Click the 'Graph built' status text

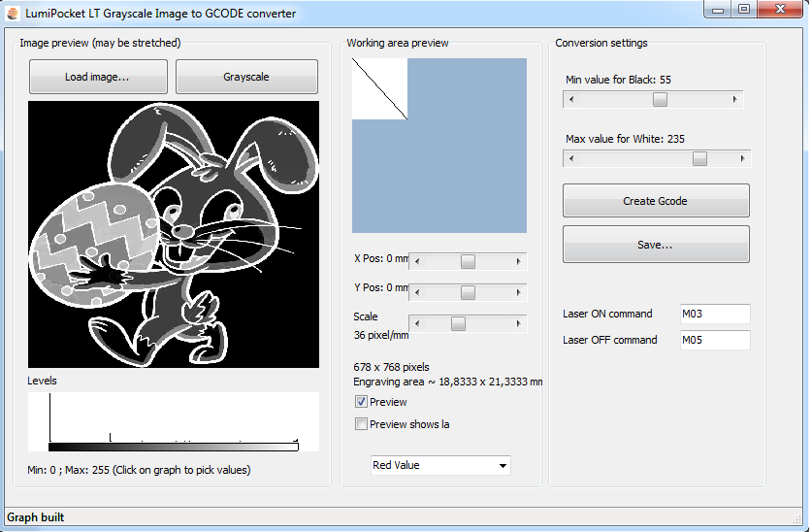tap(36, 517)
